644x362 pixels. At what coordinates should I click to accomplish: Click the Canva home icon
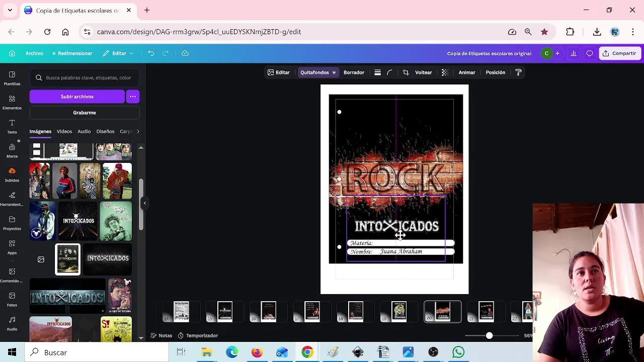(12, 53)
